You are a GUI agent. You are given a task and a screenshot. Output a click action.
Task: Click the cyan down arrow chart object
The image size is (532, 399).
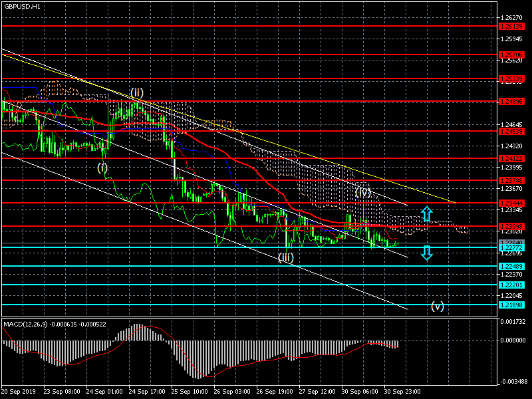click(x=427, y=253)
